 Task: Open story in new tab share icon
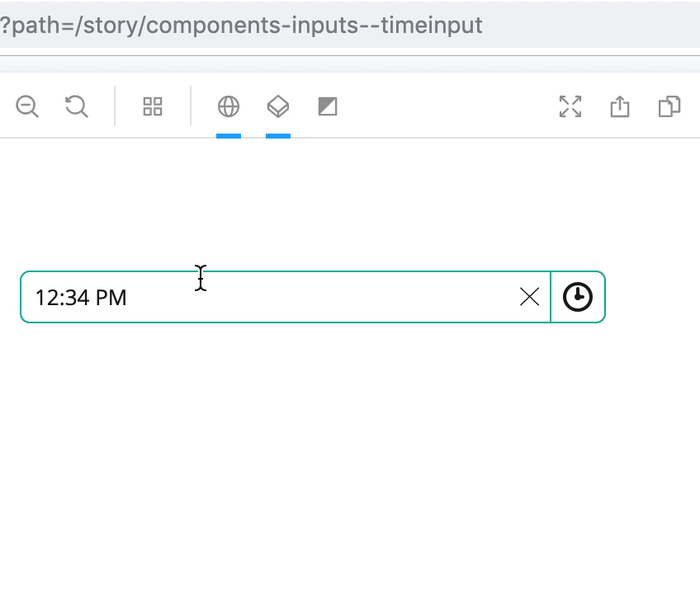[620, 106]
